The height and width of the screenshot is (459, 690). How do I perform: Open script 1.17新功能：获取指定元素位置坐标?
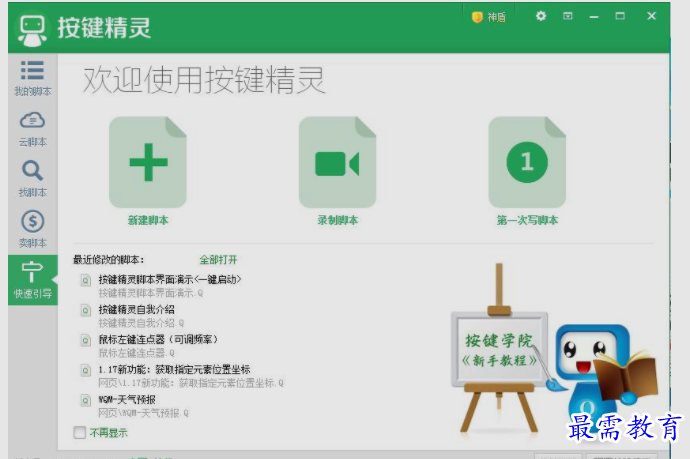click(x=174, y=369)
